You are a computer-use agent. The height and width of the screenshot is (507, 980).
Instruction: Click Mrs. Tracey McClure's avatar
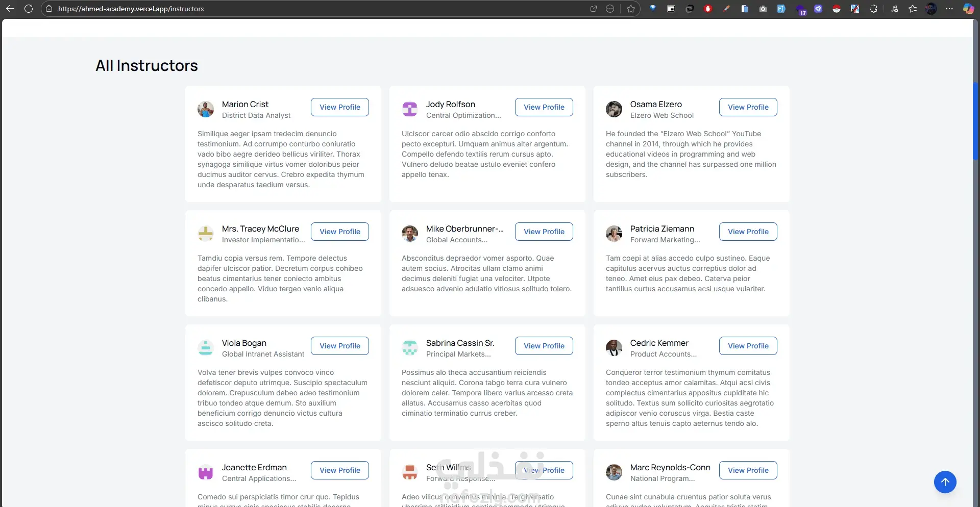tap(206, 234)
